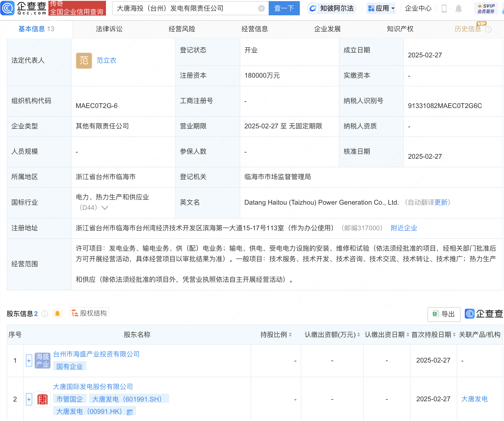Switch to 基本信息 tab
The width and height of the screenshot is (504, 421).
(36, 29)
